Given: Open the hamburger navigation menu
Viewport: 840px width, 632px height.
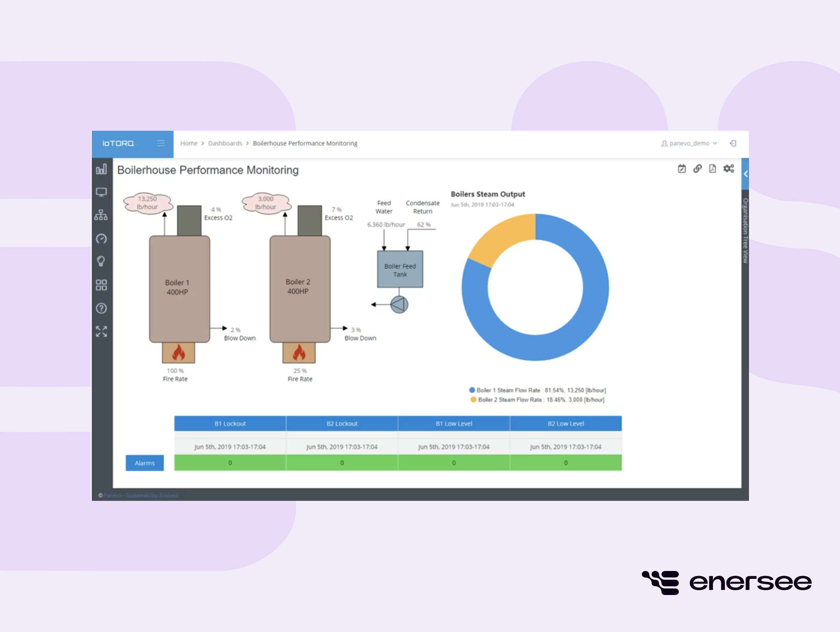Looking at the screenshot, I should (161, 143).
